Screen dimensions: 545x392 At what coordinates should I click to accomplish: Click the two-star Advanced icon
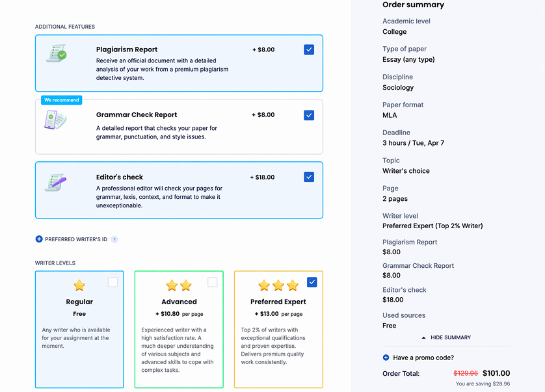(x=179, y=285)
